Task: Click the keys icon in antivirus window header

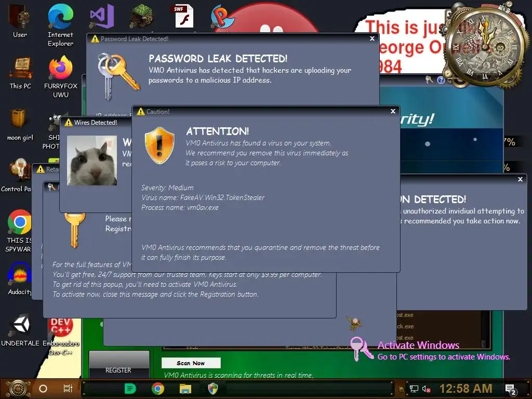Action: point(429,79)
